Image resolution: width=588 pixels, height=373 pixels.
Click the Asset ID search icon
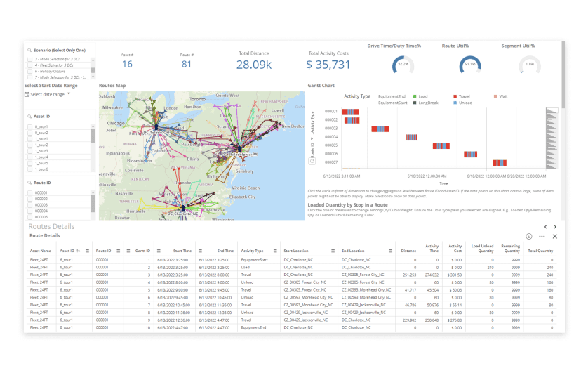[29, 117]
